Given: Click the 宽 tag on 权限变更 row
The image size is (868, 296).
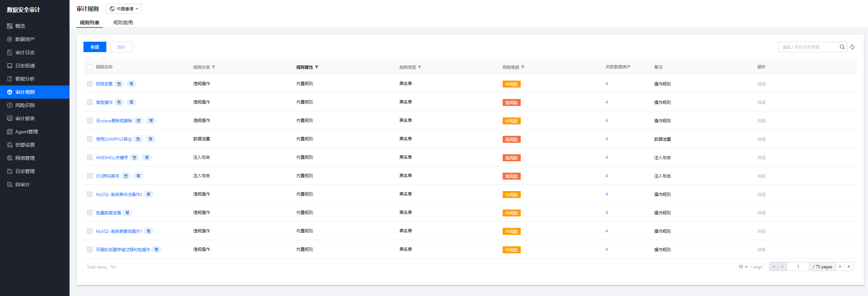Looking at the screenshot, I should (x=119, y=84).
